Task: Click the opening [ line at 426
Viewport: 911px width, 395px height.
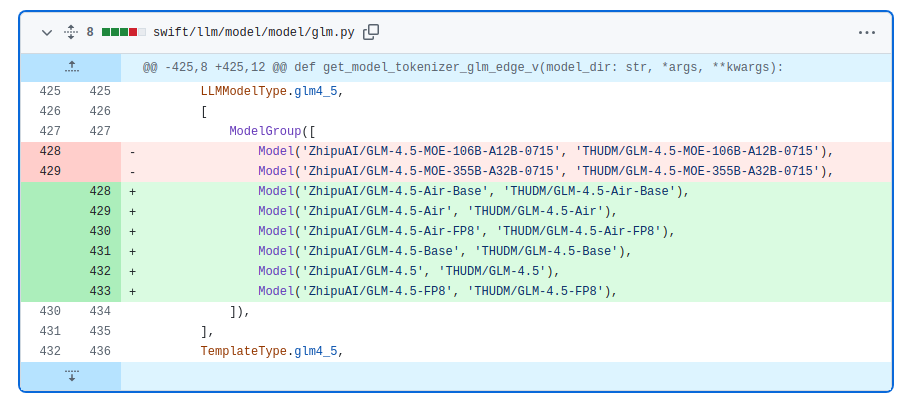Action: click(506, 112)
